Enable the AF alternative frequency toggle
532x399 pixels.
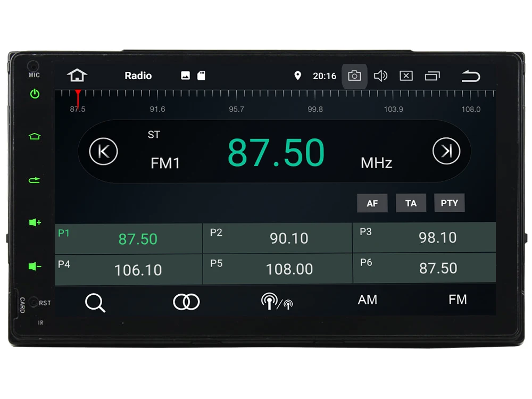[372, 203]
